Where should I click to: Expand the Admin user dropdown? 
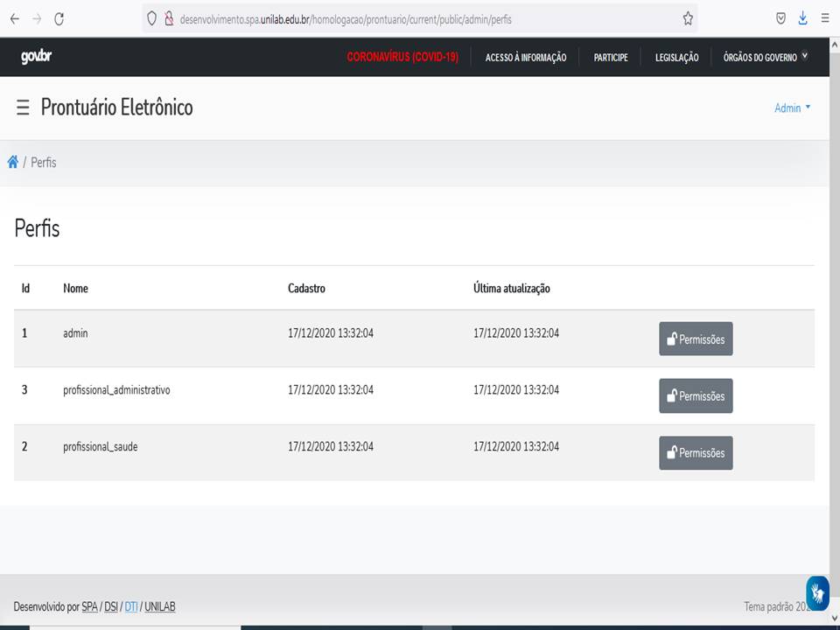tap(792, 108)
